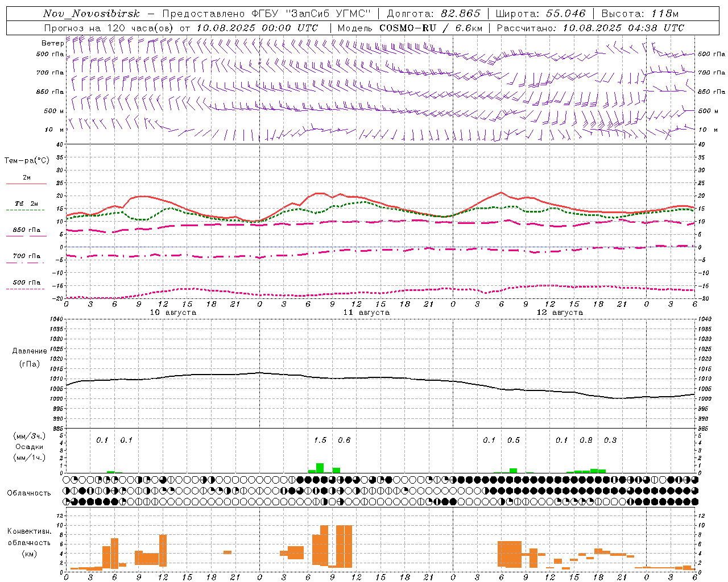Click the 'Долгота: 82.865' header field
728x582 pixels.
click(433, 14)
